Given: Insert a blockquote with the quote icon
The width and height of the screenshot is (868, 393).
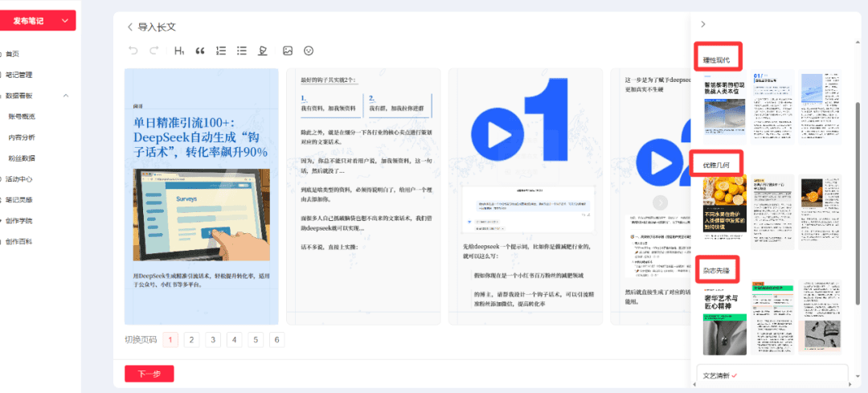Looking at the screenshot, I should point(200,51).
